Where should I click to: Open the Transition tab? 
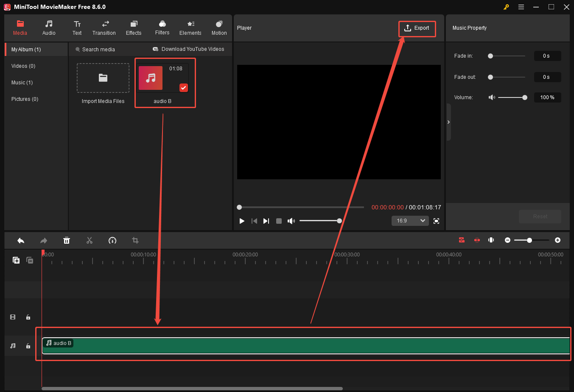[x=104, y=28]
